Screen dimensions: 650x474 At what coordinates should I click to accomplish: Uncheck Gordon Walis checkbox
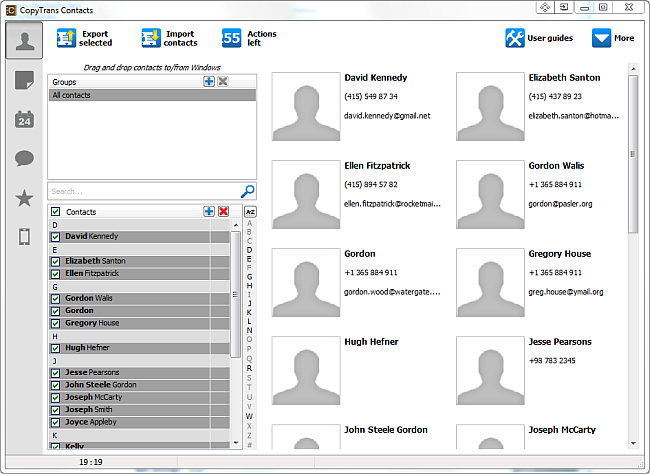[55, 299]
